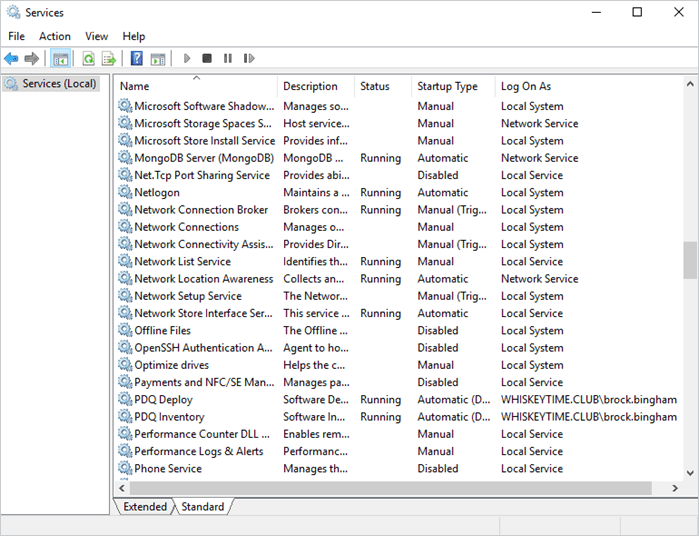Open the View menu

point(97,36)
